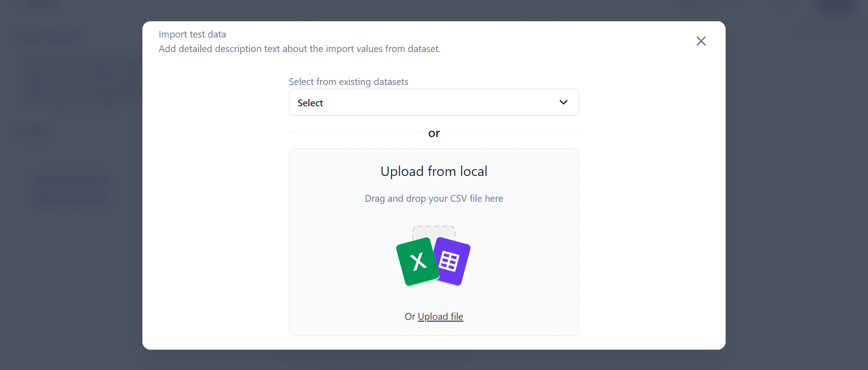Click the dialog description text
Screen dimensions: 868x370
click(299, 49)
